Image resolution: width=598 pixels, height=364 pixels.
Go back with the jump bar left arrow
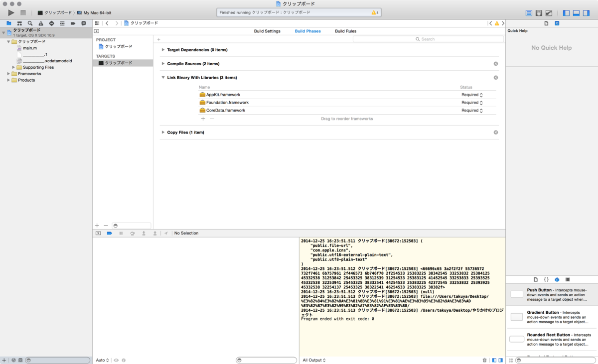pyautogui.click(x=107, y=23)
